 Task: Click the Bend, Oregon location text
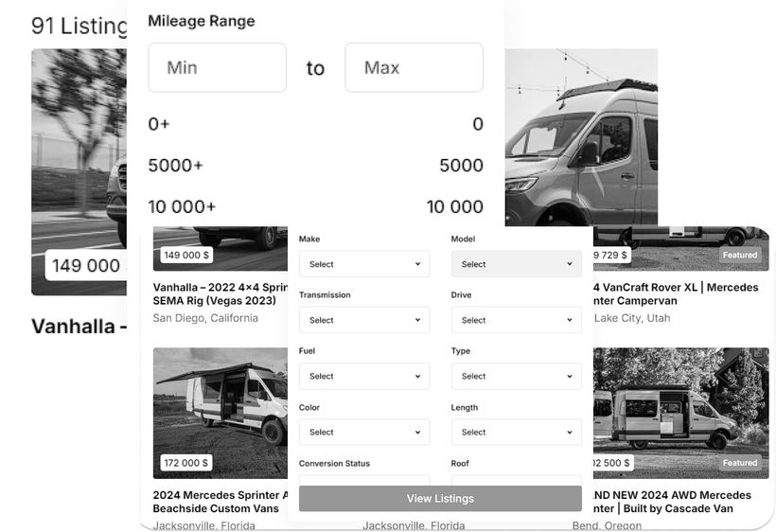pos(607,525)
